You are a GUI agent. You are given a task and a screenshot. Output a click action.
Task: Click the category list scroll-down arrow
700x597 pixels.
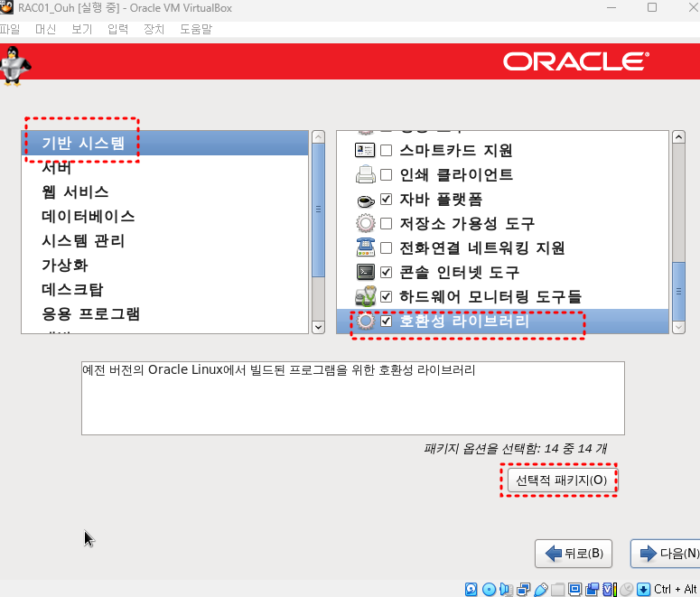tap(318, 327)
